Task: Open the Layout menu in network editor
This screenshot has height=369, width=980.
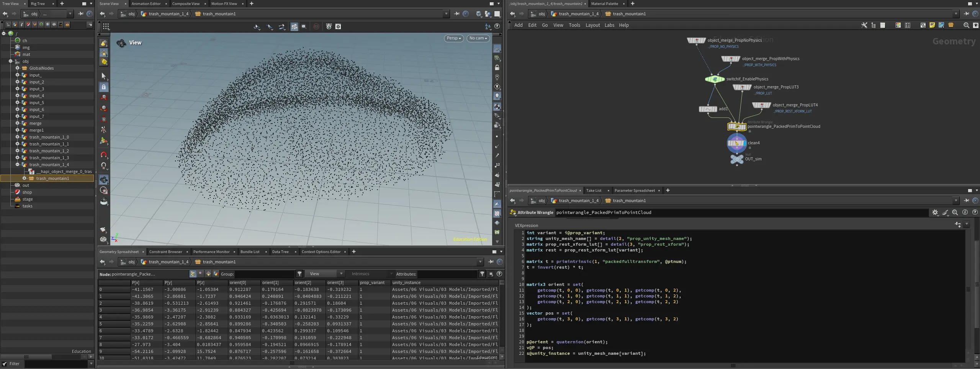Action: click(592, 25)
